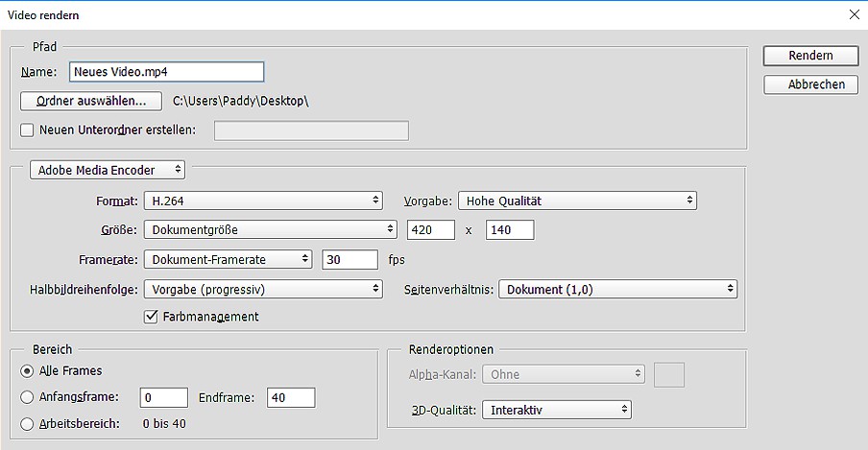This screenshot has width=868, height=450.
Task: Open the Größe Dokumentgröße dropdown
Action: (270, 230)
